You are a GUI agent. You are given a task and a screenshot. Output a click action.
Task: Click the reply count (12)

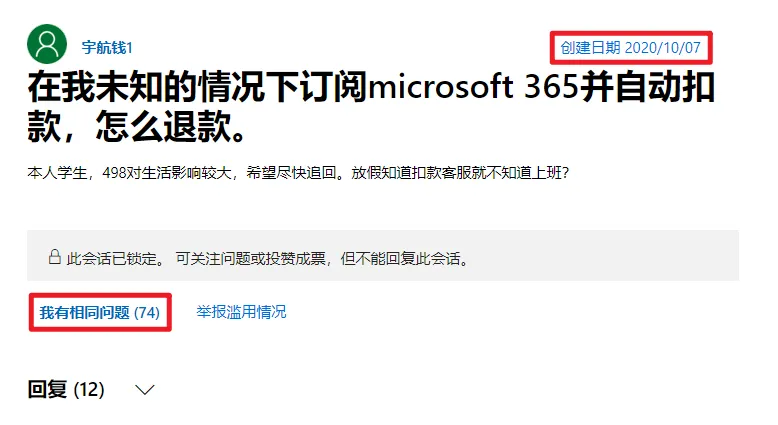click(x=89, y=390)
